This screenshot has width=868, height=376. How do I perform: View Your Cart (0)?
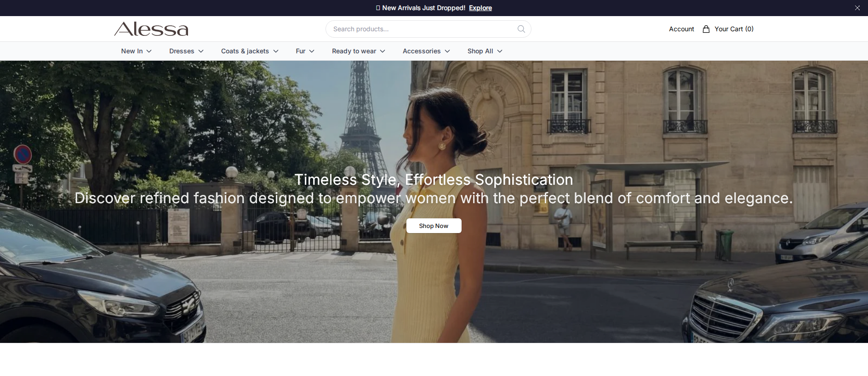[734, 29]
